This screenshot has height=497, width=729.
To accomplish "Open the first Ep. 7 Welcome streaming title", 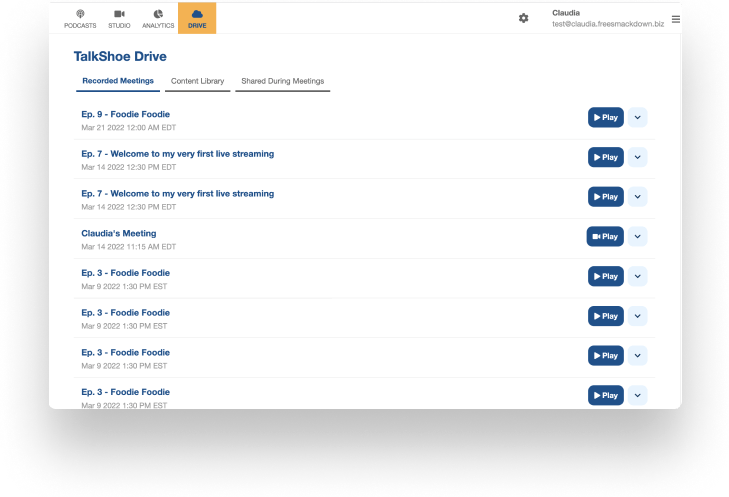I will click(178, 154).
